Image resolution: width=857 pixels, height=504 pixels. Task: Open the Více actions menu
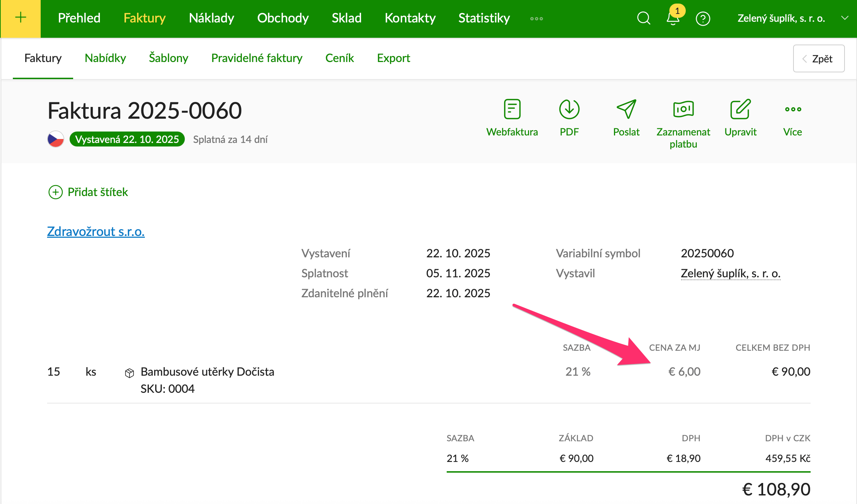pos(793,109)
